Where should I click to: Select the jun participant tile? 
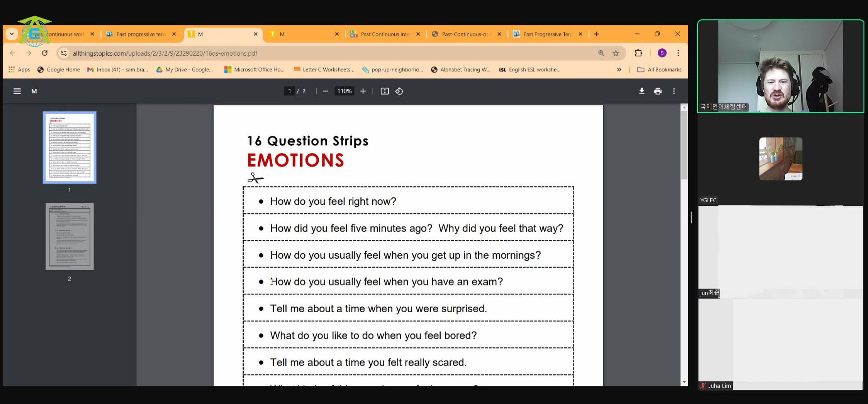tap(780, 252)
